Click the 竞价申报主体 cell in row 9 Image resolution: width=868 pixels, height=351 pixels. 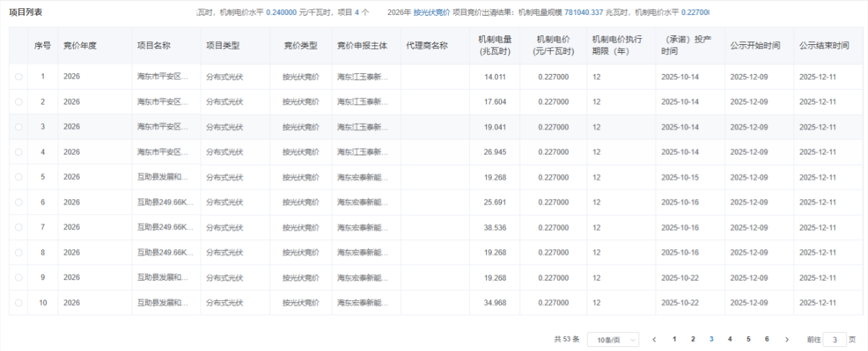[363, 278]
